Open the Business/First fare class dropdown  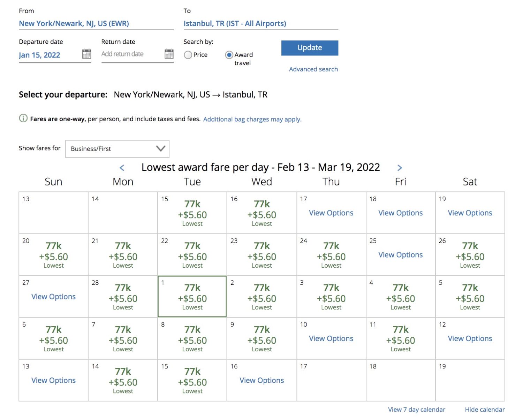pyautogui.click(x=117, y=149)
